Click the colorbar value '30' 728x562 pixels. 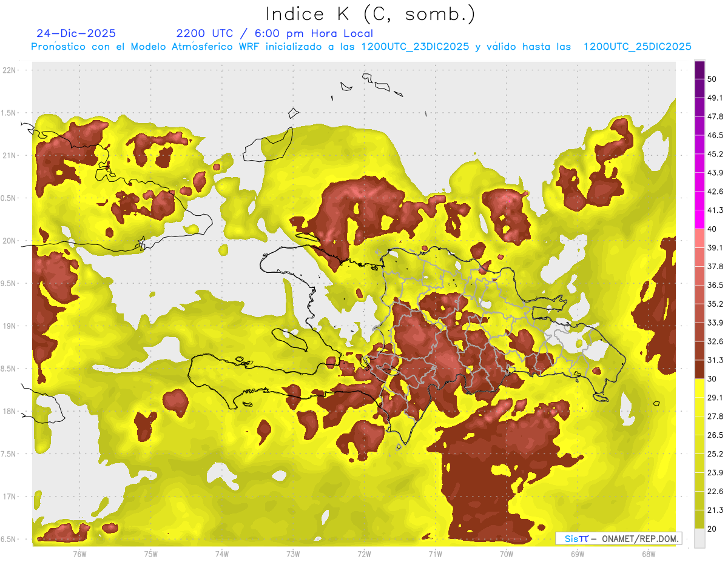(712, 379)
